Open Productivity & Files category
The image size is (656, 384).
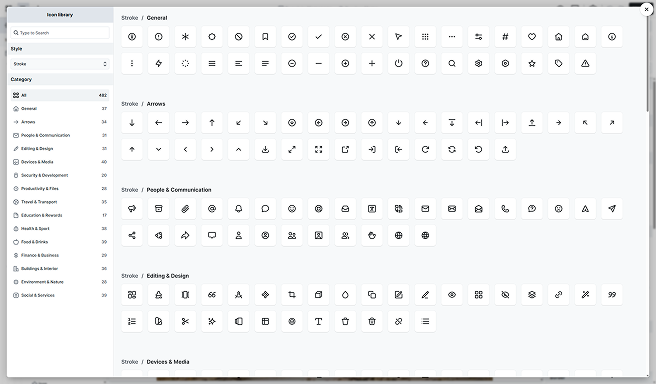pos(60,189)
